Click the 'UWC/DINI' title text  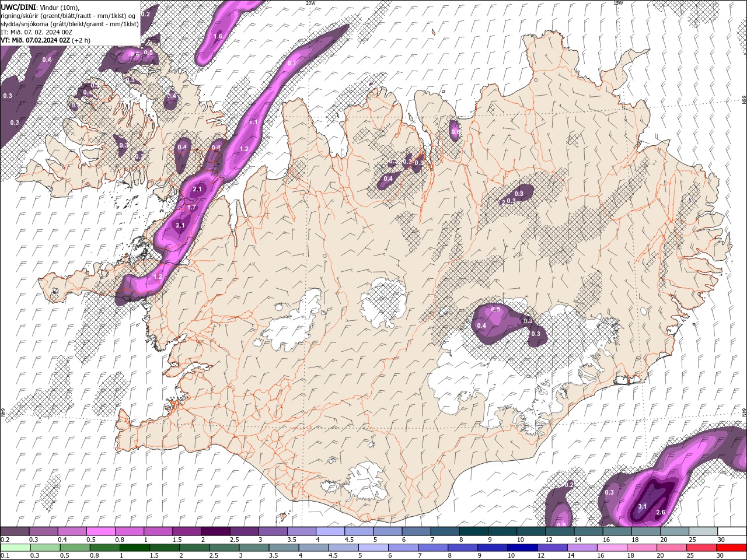click(19, 6)
